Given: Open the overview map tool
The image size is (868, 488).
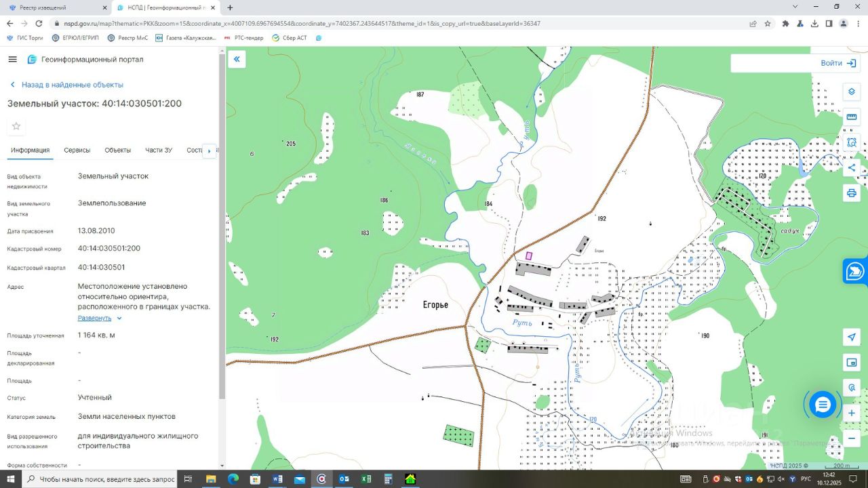Looking at the screenshot, I should point(852,363).
